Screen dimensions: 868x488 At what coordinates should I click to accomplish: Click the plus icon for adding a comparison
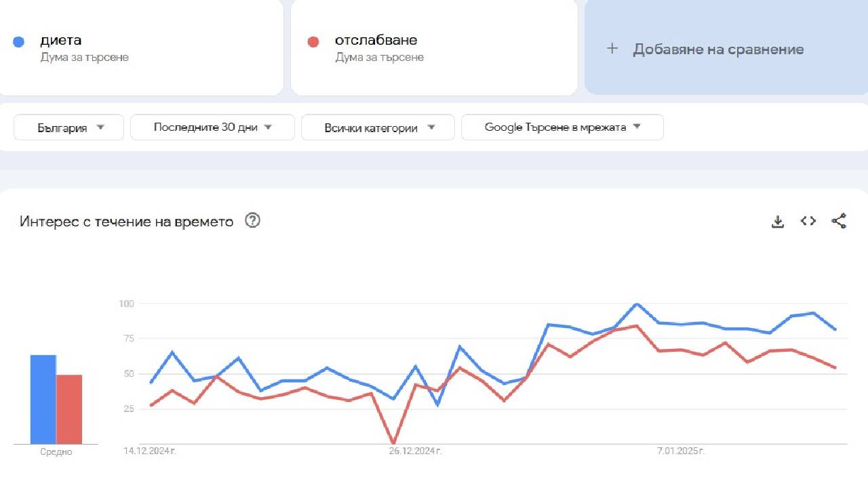tap(612, 48)
